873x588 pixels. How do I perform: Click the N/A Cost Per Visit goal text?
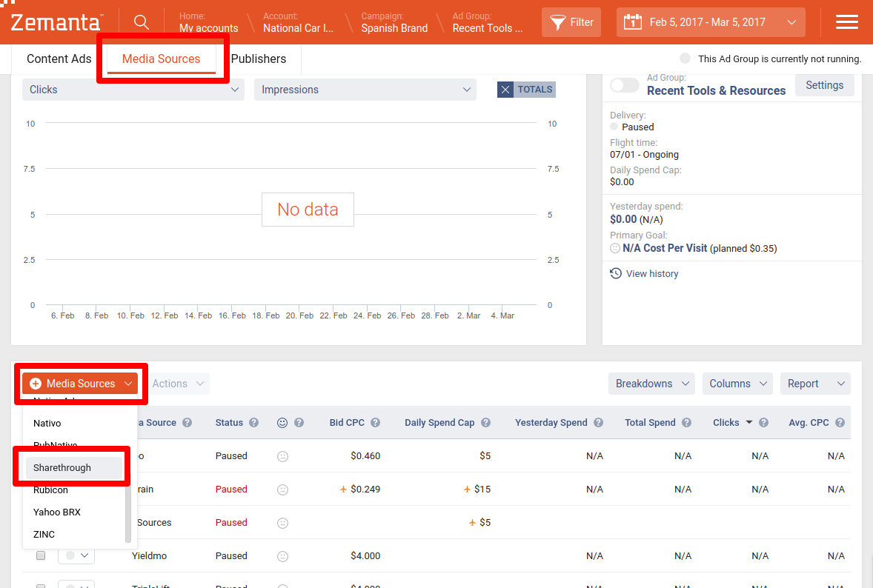pos(665,248)
